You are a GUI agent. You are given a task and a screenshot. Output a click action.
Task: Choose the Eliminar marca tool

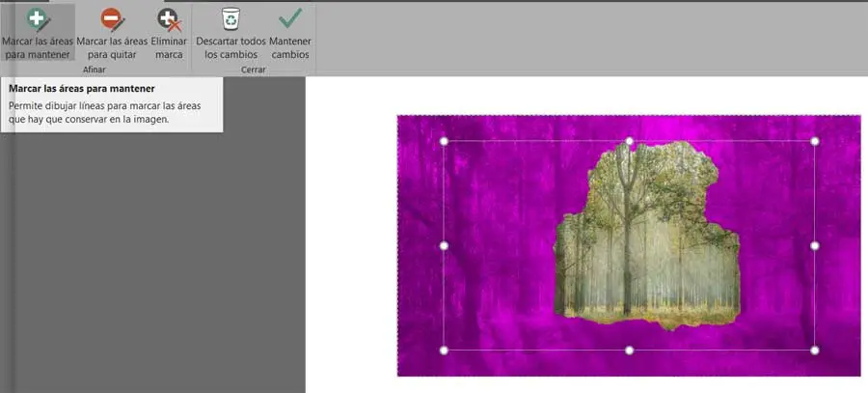point(169,33)
